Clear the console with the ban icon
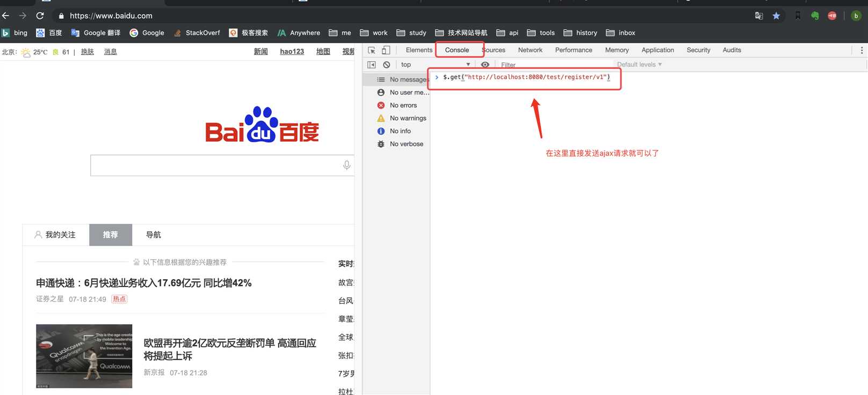This screenshot has width=868, height=395. coord(386,64)
